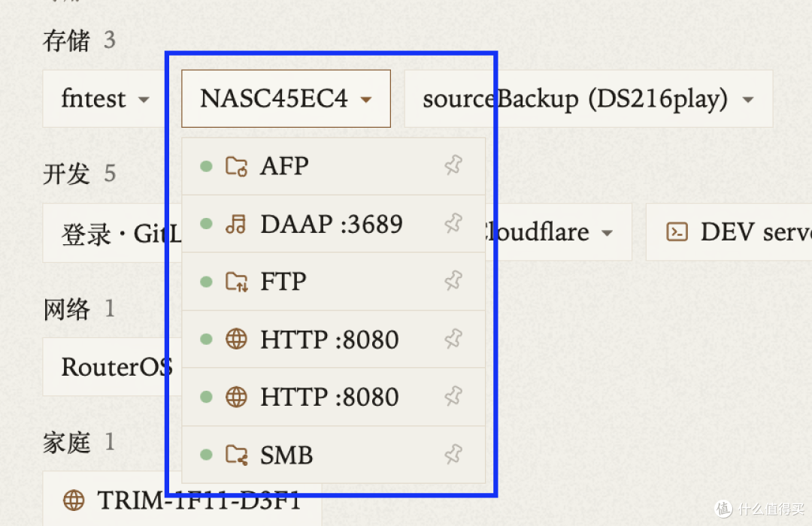
Task: Pin the FTP service entry
Action: [x=453, y=281]
